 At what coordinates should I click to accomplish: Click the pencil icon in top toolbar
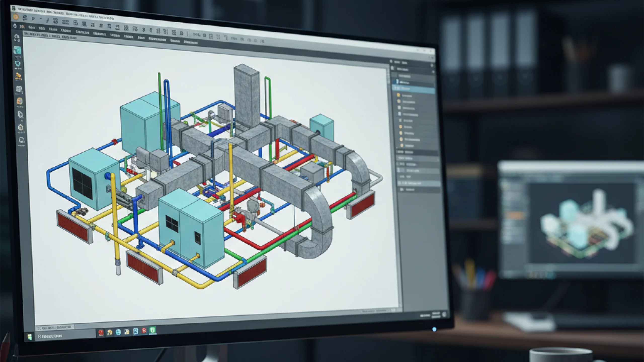click(x=48, y=21)
